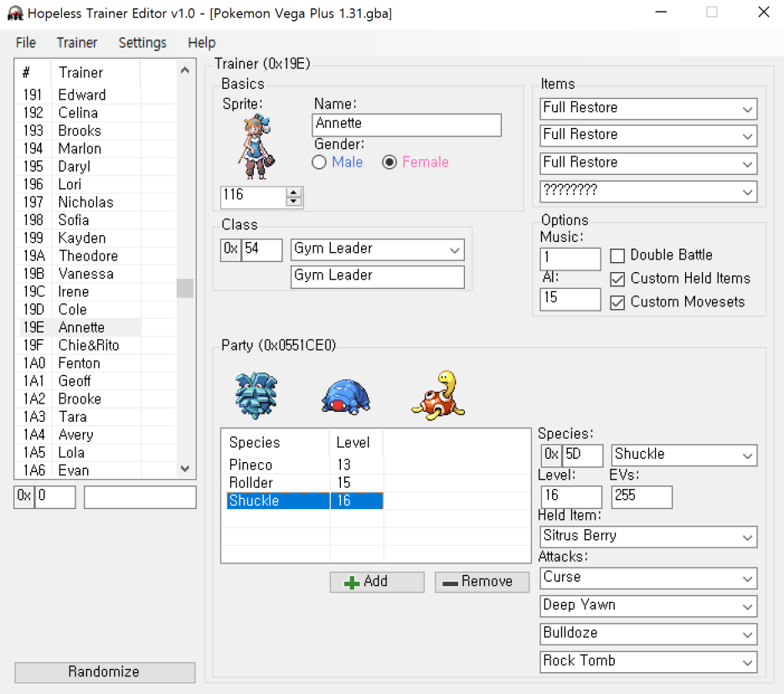Click the trainer search hex field
Viewport: 784px width, 694px height.
pos(55,497)
